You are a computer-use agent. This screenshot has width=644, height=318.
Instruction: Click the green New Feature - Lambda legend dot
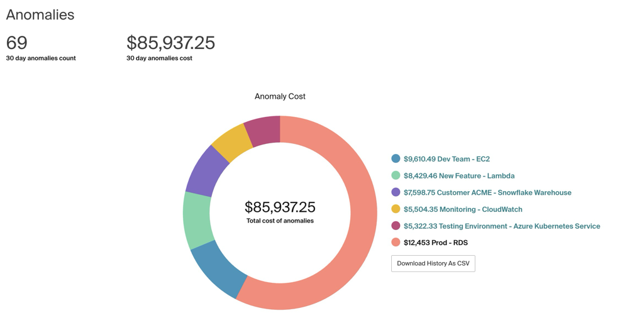(396, 175)
